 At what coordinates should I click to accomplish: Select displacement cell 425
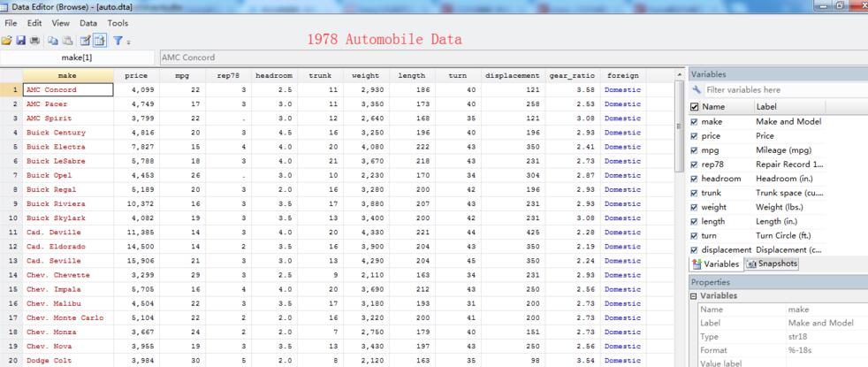pos(514,233)
